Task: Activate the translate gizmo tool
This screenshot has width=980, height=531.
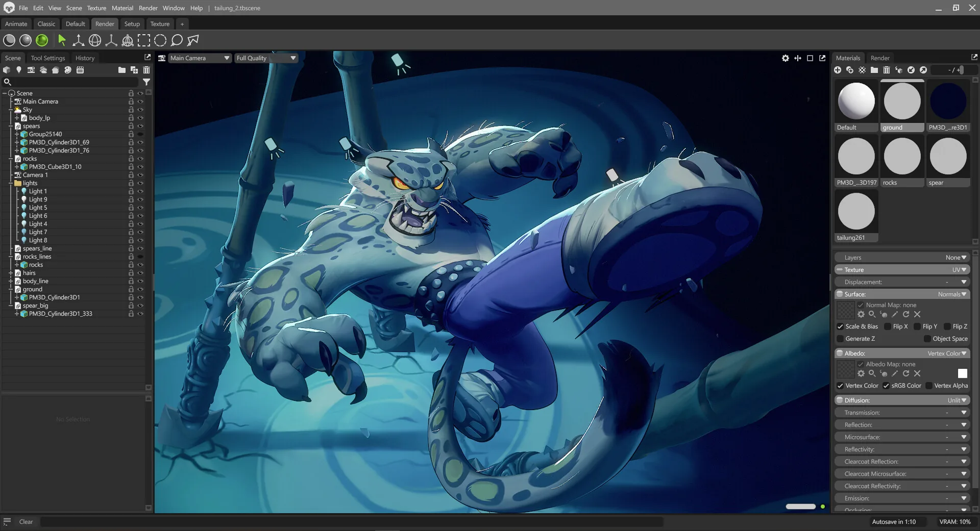Action: point(78,40)
